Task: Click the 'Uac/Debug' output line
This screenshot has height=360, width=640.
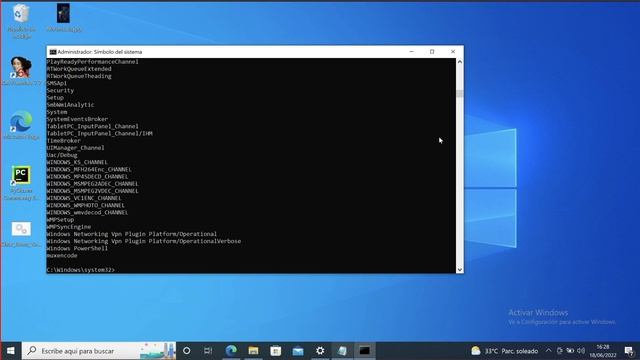Action: point(62,155)
